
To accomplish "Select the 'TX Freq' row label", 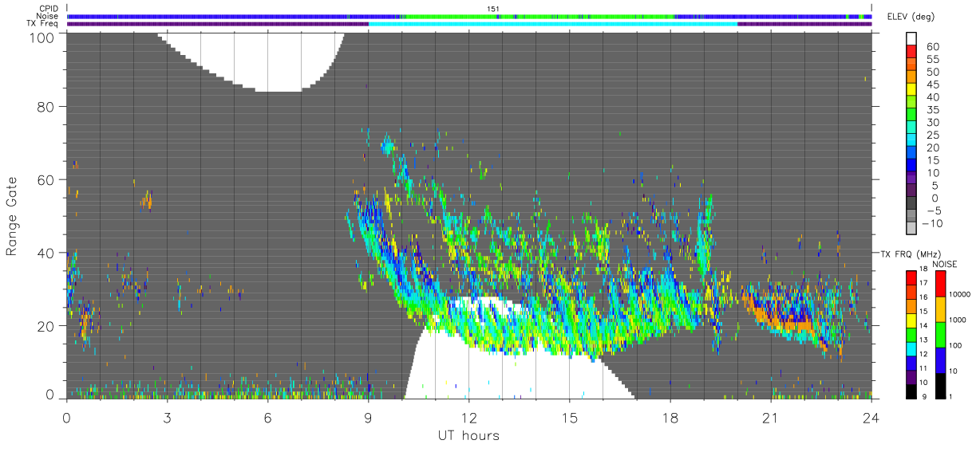I will pyautogui.click(x=41, y=23).
